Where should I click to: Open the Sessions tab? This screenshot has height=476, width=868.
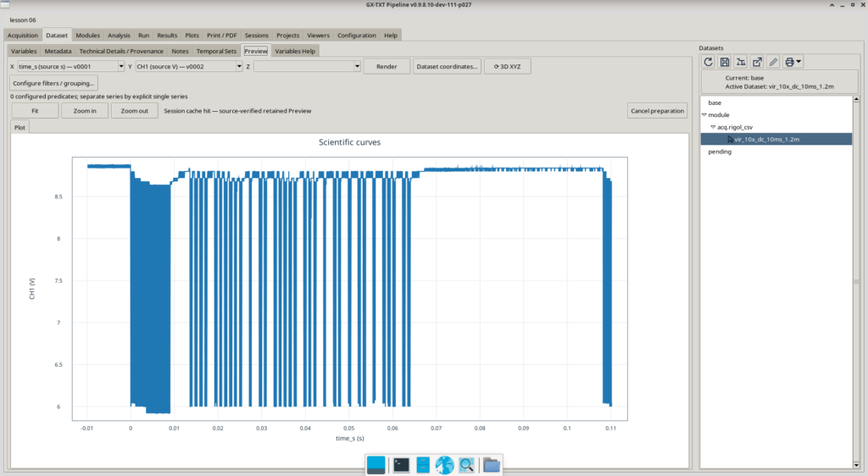[257, 36]
